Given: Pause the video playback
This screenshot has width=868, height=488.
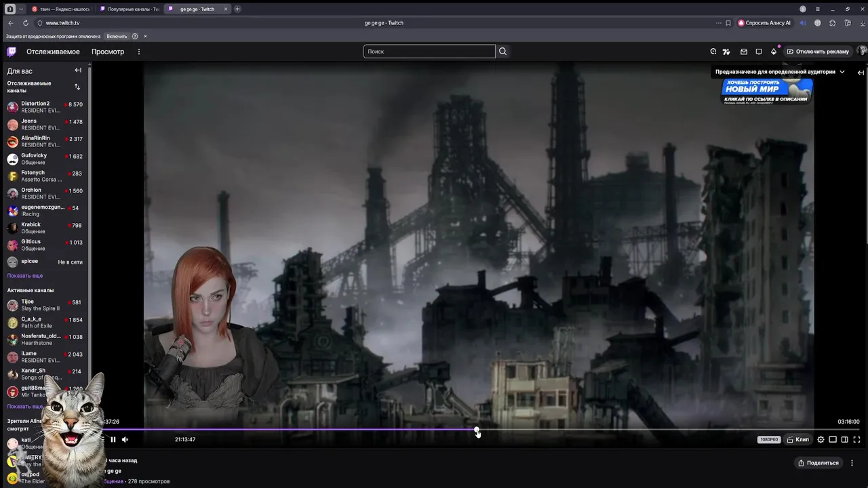Looking at the screenshot, I should 113,439.
